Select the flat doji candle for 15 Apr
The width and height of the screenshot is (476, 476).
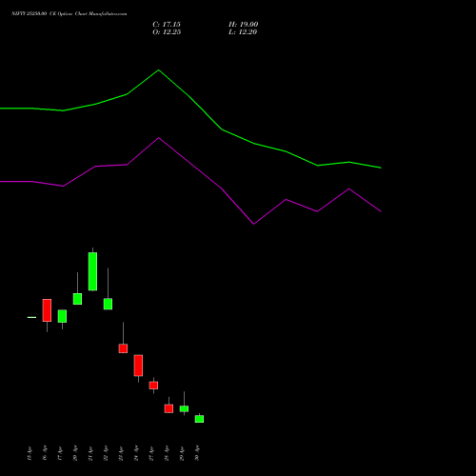tap(31, 317)
